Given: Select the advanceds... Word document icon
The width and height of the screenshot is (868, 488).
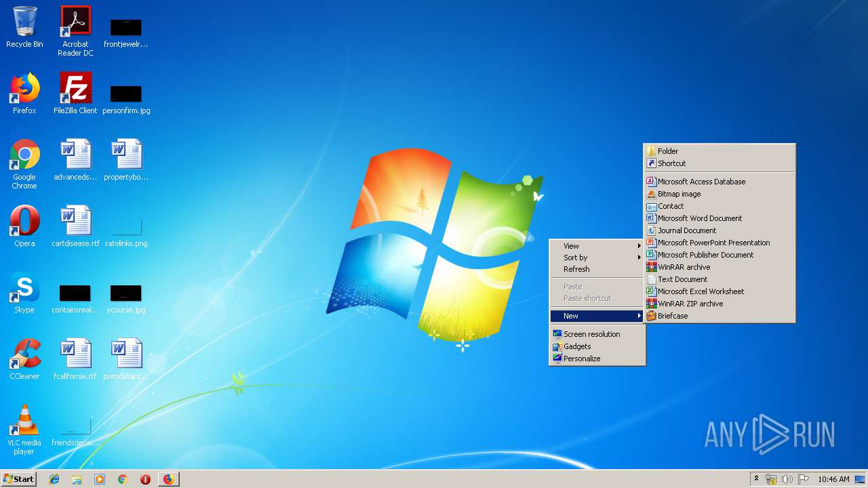Looking at the screenshot, I should (x=75, y=160).
